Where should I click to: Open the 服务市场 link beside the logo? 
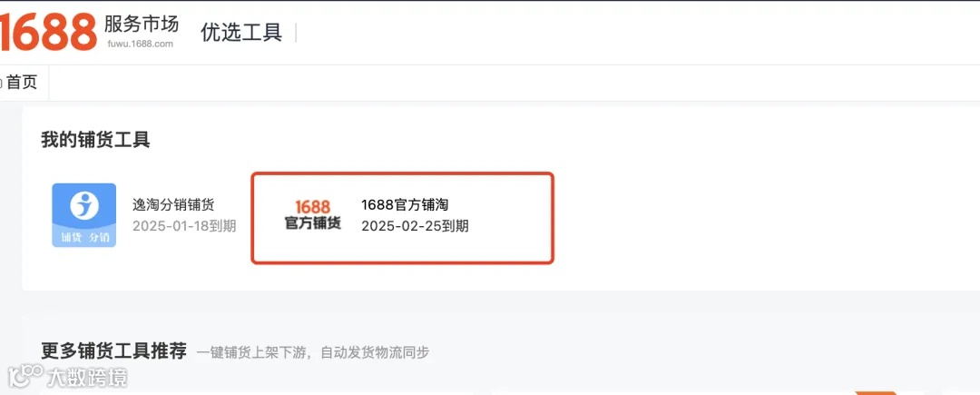142,24
